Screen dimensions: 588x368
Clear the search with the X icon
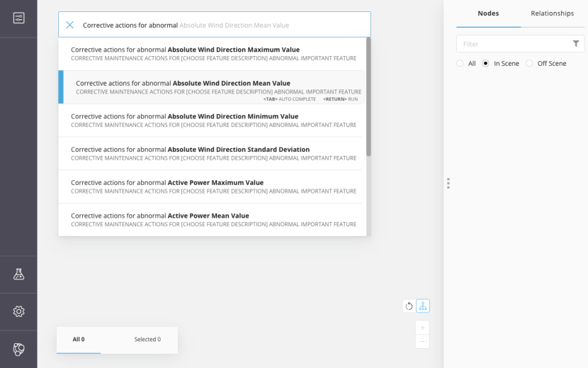tap(69, 25)
